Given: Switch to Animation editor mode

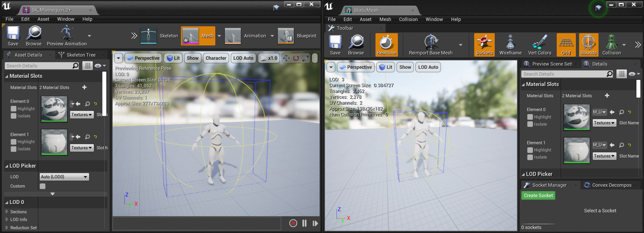Looking at the screenshot, I should pos(245,36).
